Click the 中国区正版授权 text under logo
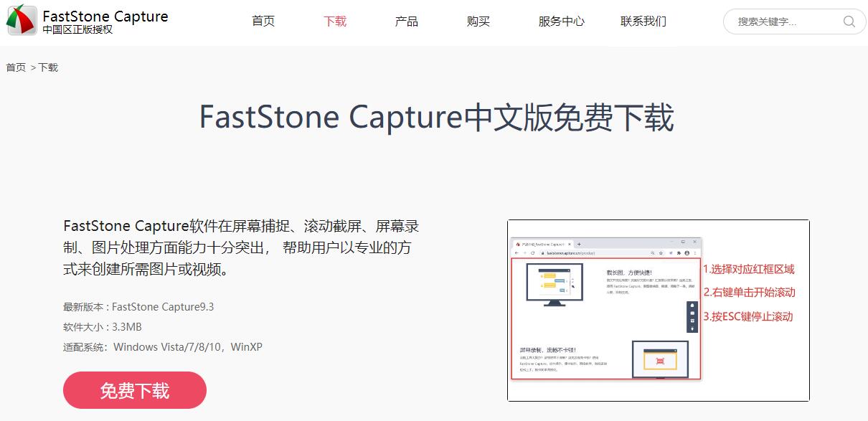Viewport: 868px width, 421px height. tap(77, 29)
